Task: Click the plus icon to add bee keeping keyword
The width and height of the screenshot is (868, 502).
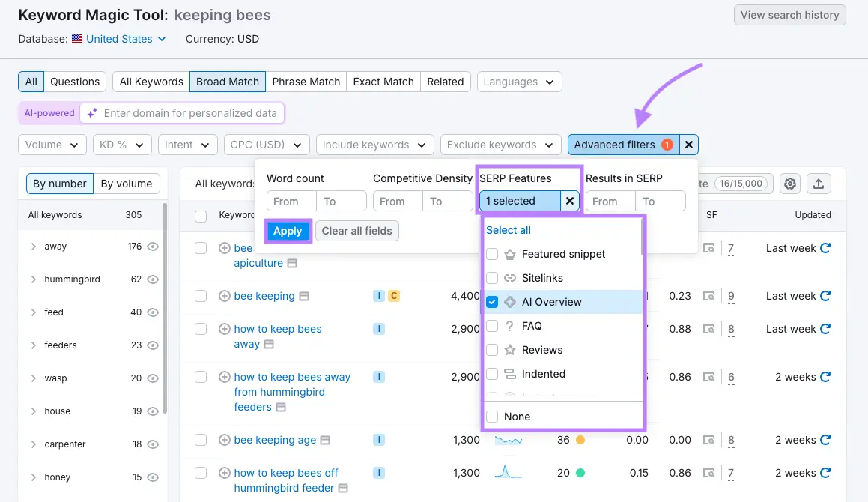Action: pyautogui.click(x=224, y=295)
